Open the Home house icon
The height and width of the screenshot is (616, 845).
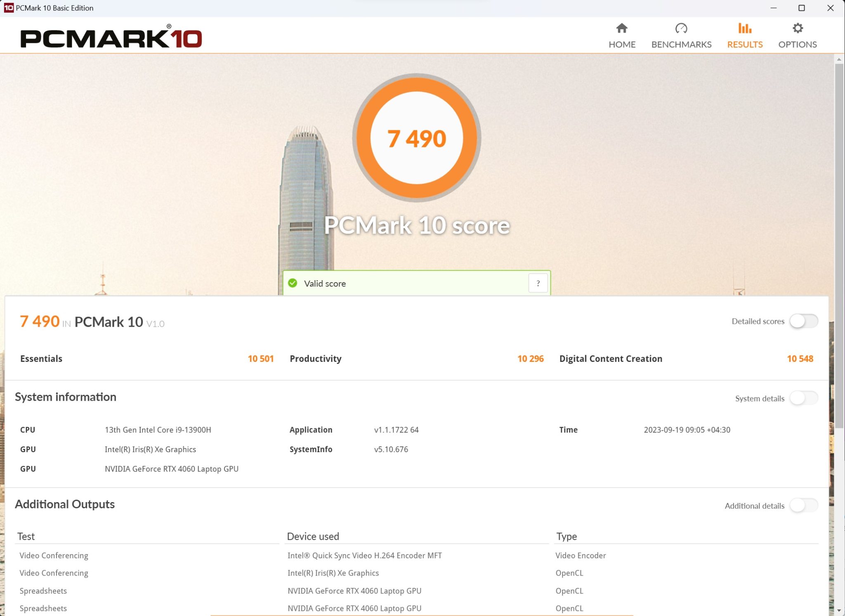click(621, 28)
